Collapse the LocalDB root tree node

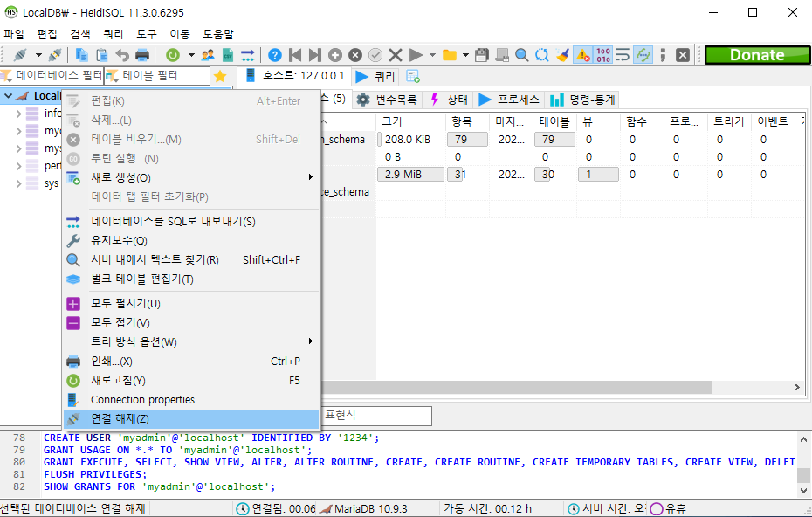tap(8, 96)
